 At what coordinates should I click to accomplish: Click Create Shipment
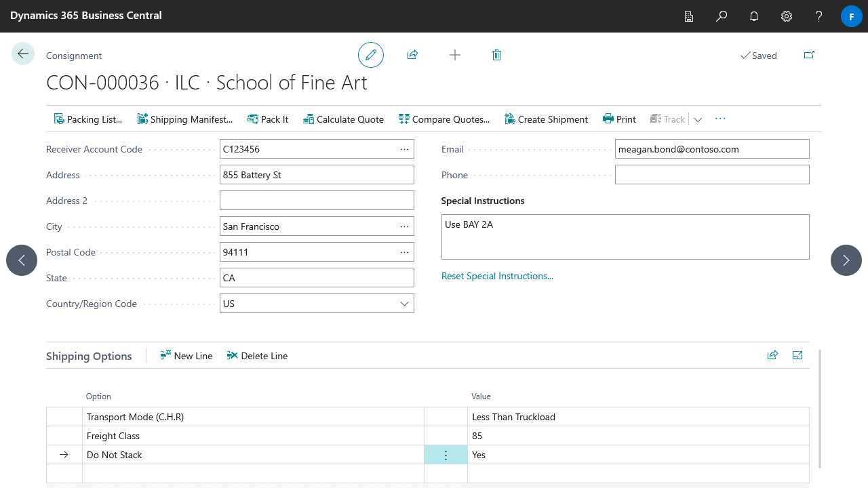tap(547, 119)
